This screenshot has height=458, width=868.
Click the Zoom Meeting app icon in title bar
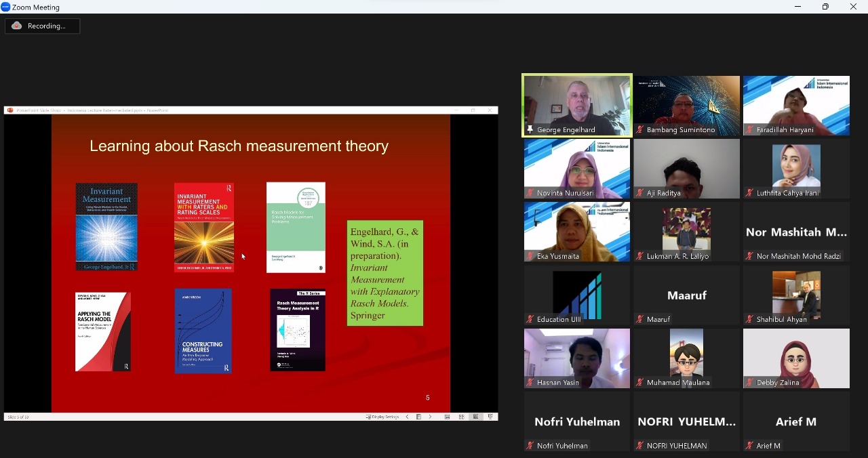pyautogui.click(x=5, y=7)
